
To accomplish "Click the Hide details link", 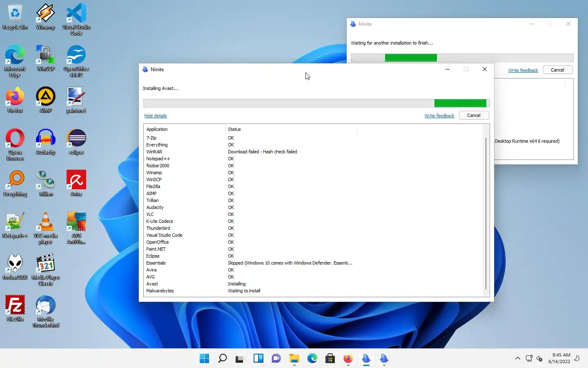I will click(155, 116).
